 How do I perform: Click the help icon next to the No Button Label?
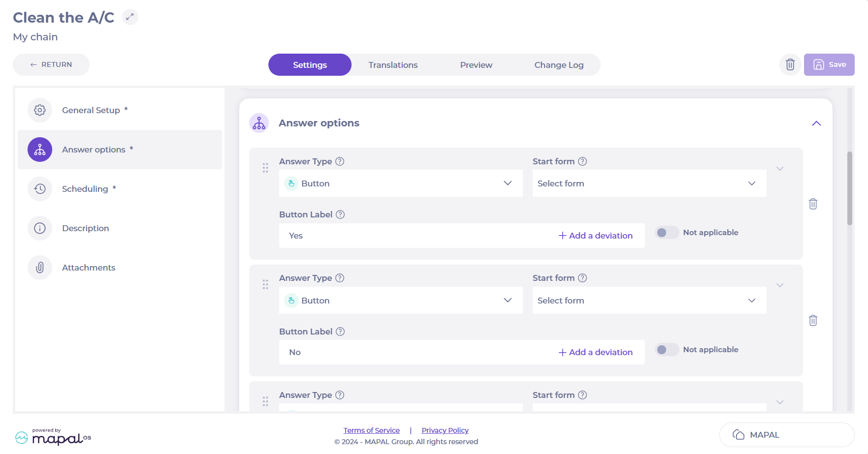coord(340,332)
